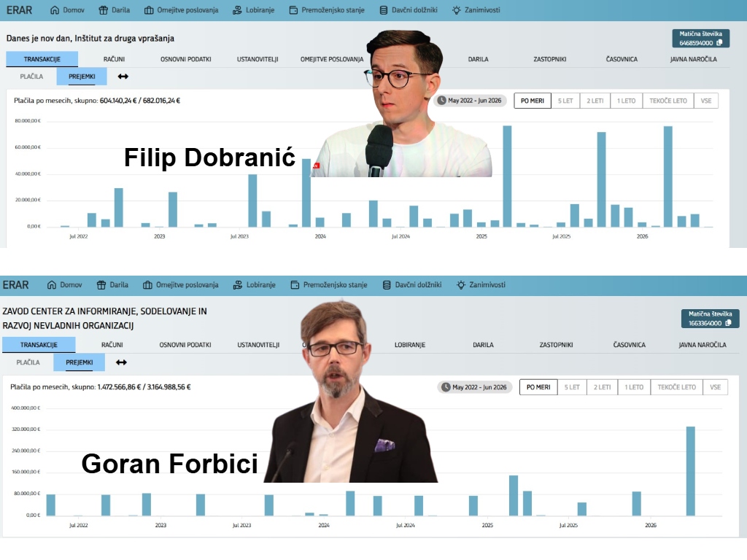Open date range May 2022 - Jun 2026, Zavod Center
This screenshot has width=747, height=560.
[474, 387]
